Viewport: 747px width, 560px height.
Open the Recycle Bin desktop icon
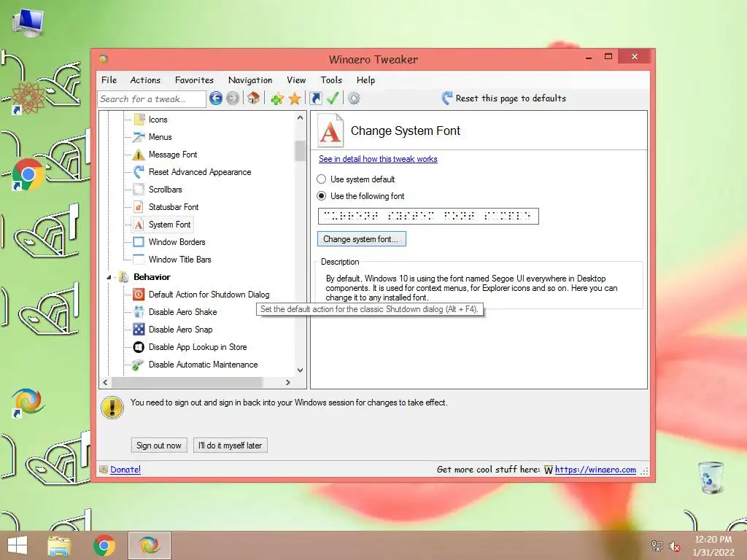click(711, 477)
